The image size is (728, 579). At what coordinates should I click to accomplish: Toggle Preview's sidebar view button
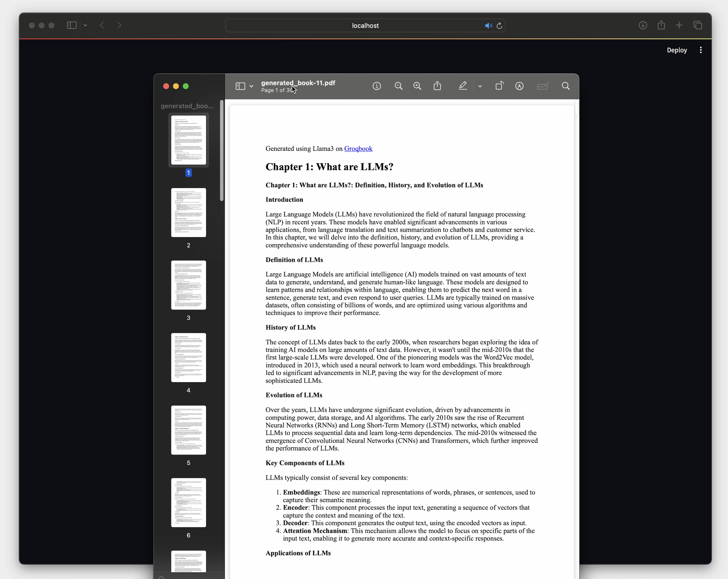coord(240,86)
